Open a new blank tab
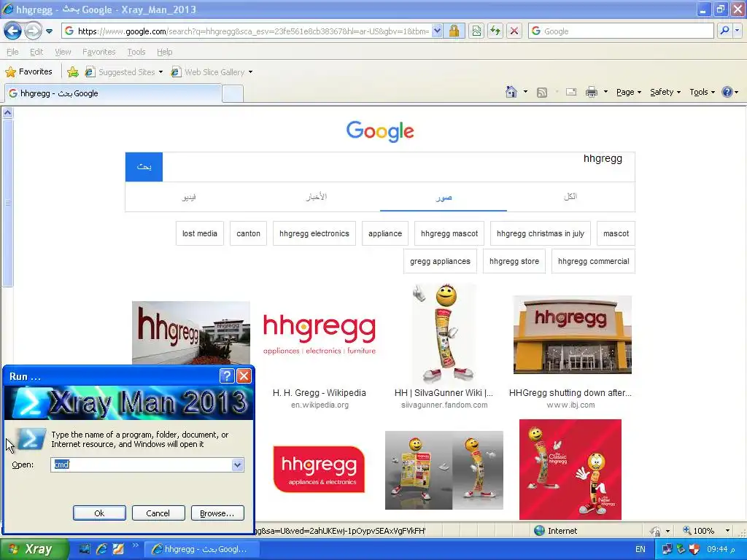Image resolution: width=747 pixels, height=560 pixels. pyautogui.click(x=233, y=93)
